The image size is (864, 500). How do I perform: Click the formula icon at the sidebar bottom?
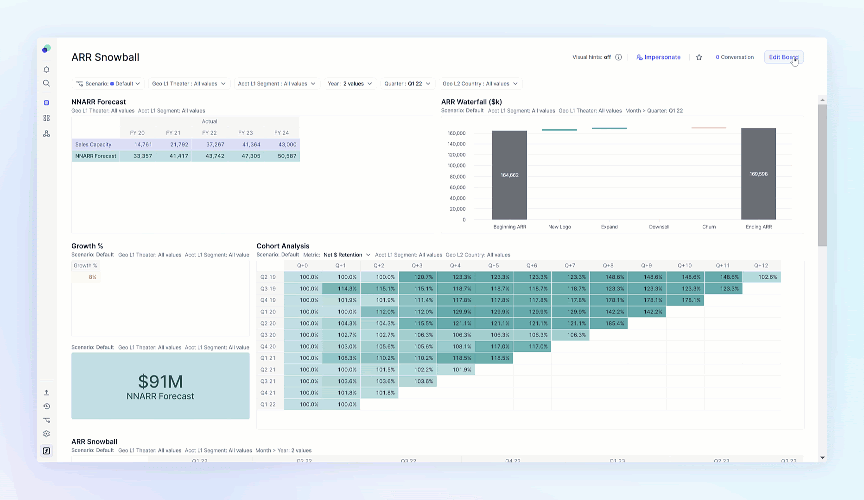point(46,450)
